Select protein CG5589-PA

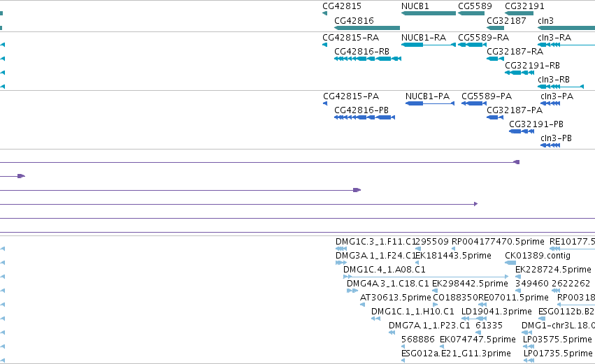point(487,96)
